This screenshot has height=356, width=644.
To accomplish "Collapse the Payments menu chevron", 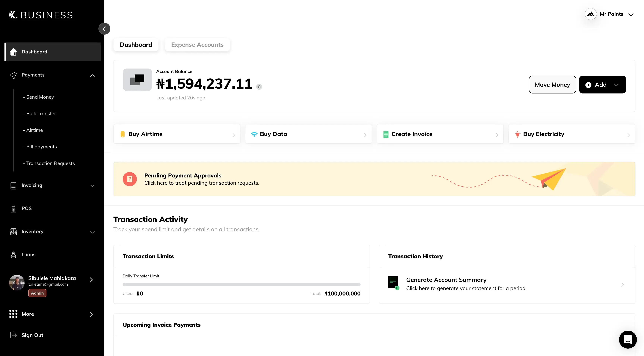I will click(92, 75).
